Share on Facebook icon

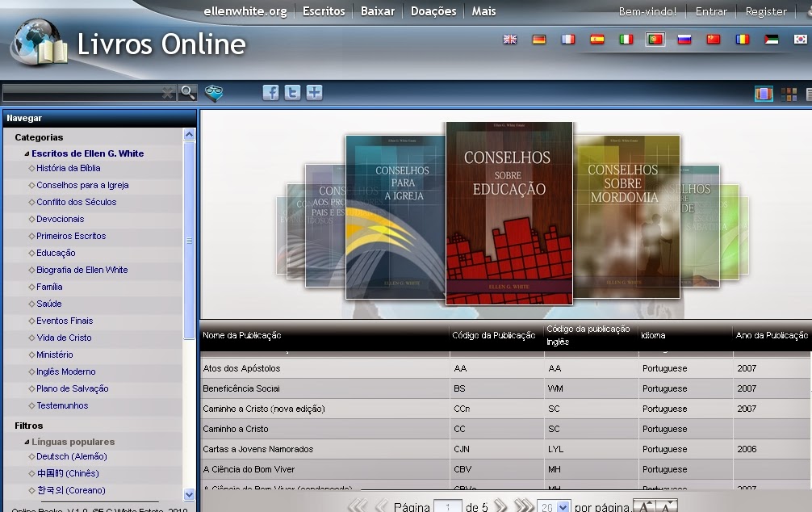coord(270,93)
